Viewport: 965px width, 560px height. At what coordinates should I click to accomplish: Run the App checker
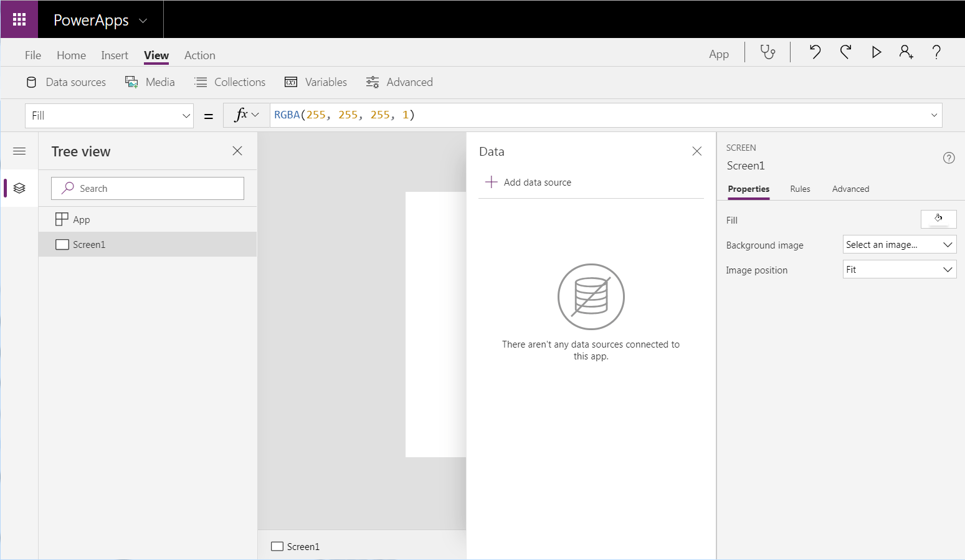click(768, 52)
